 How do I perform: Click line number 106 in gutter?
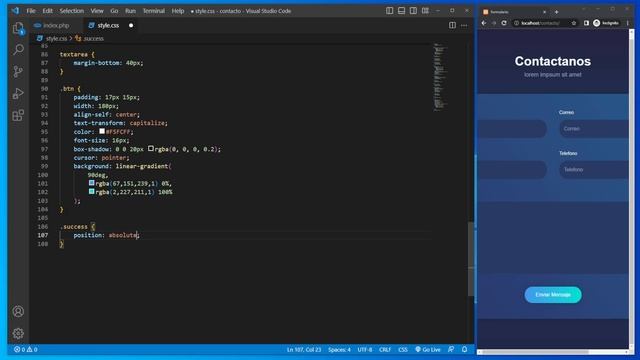tap(43, 227)
